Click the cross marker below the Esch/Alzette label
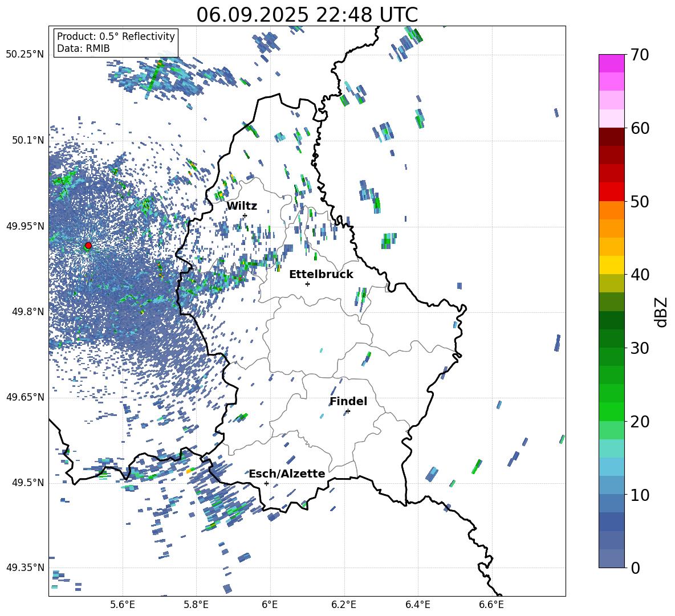This screenshot has width=675, height=616. 266,483
